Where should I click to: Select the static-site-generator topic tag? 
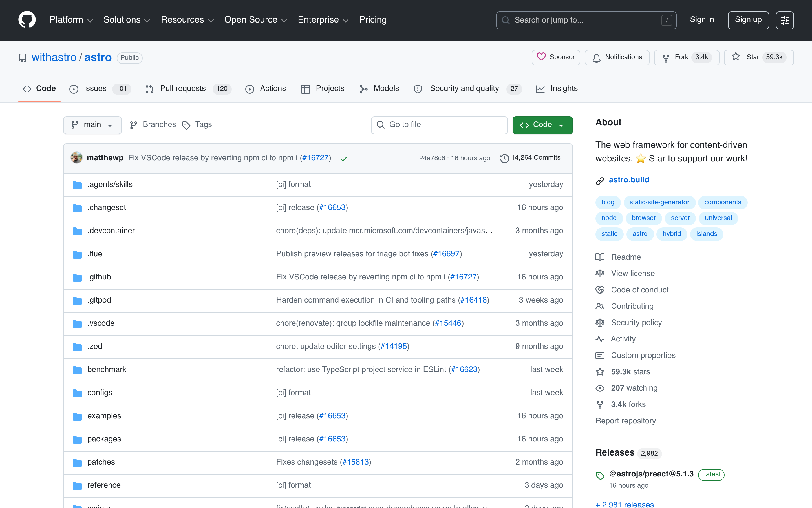[x=659, y=202]
